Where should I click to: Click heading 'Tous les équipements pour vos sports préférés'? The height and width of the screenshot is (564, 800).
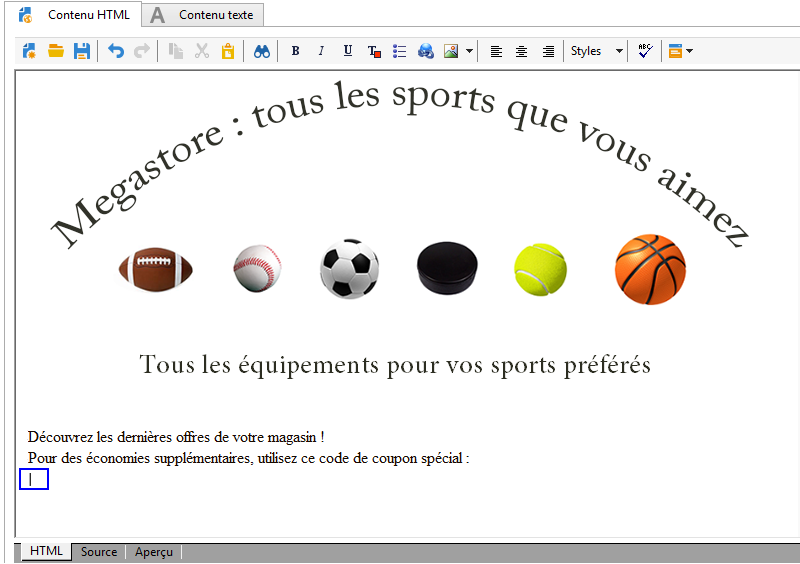pyautogui.click(x=395, y=365)
